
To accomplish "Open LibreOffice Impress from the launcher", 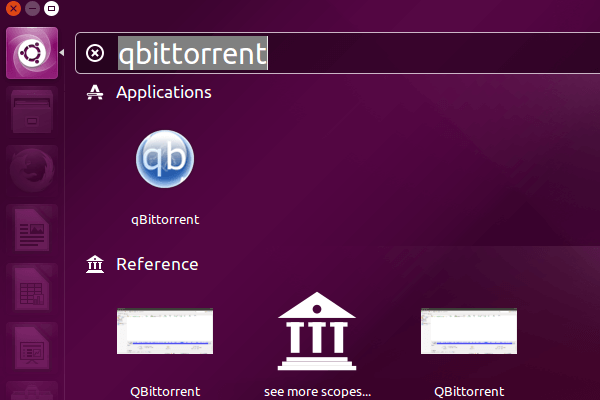I will (32, 350).
